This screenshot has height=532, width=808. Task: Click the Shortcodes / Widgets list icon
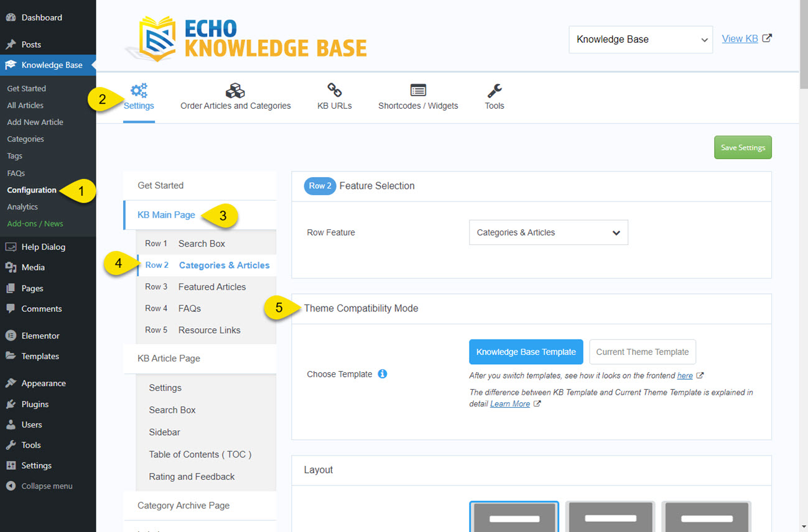[x=418, y=90]
